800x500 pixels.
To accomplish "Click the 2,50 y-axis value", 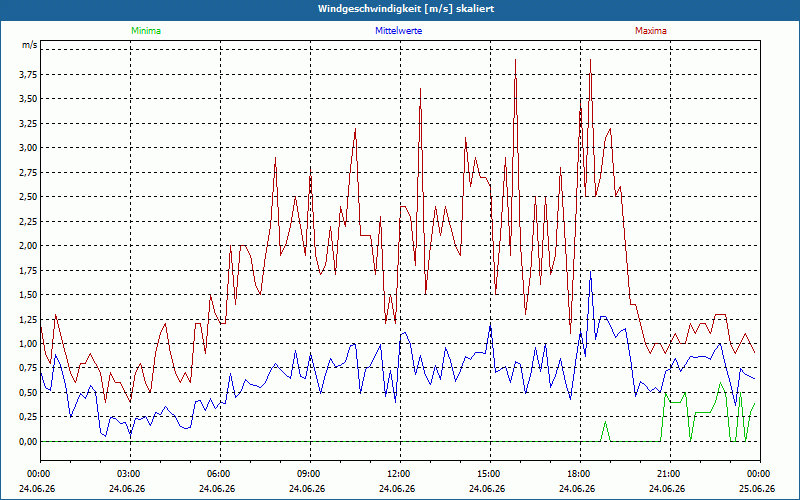I will pyautogui.click(x=28, y=197).
